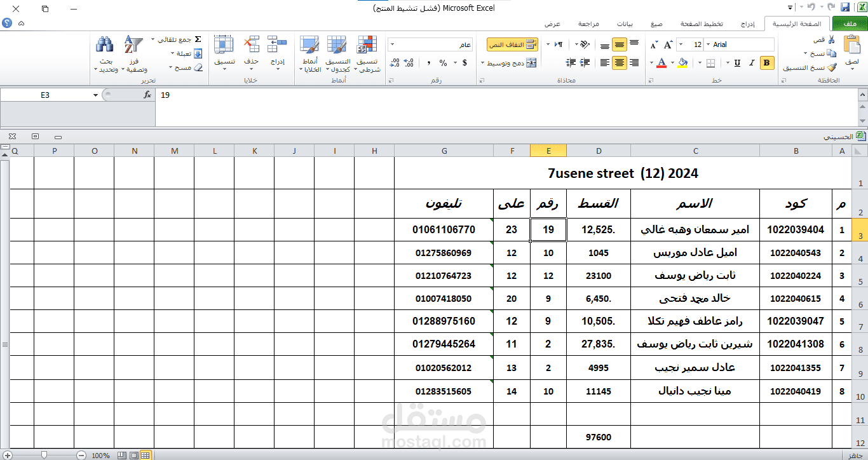The width and height of the screenshot is (868, 460).
Task: Click the Format Painter (نسخ التنسيق) brush
Action: point(832,67)
